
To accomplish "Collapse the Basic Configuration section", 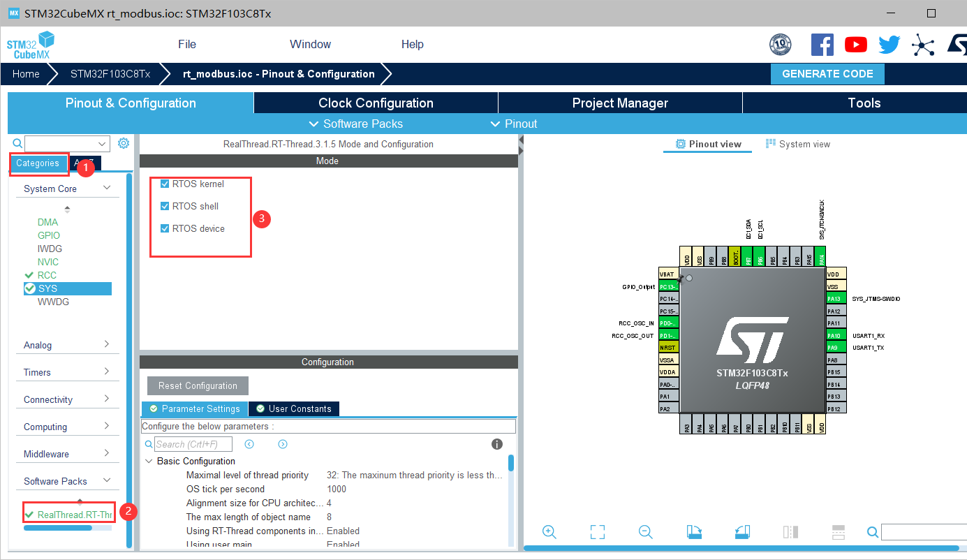I will pos(149,461).
